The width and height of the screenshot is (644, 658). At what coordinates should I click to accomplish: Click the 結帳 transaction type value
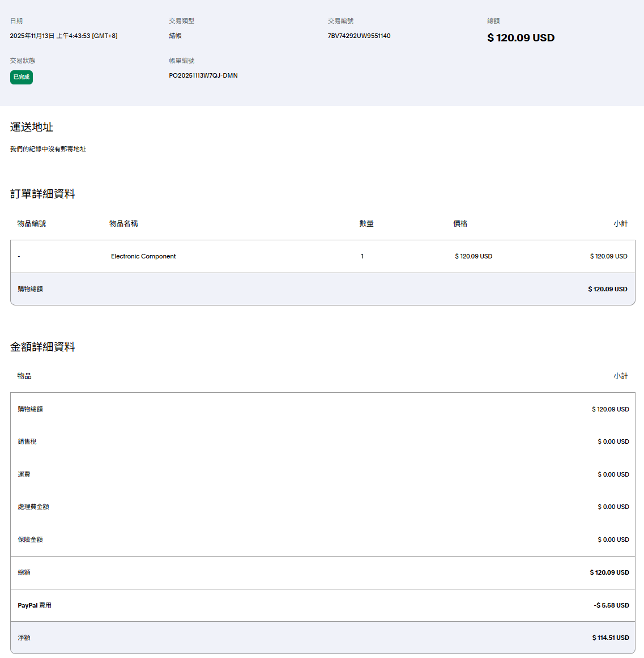(x=175, y=36)
